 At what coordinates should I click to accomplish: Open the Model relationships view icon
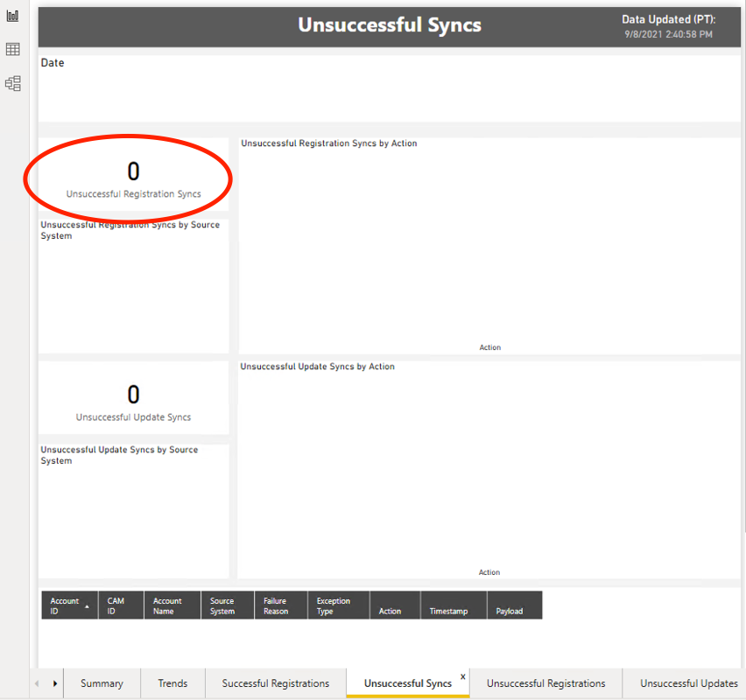tap(13, 83)
